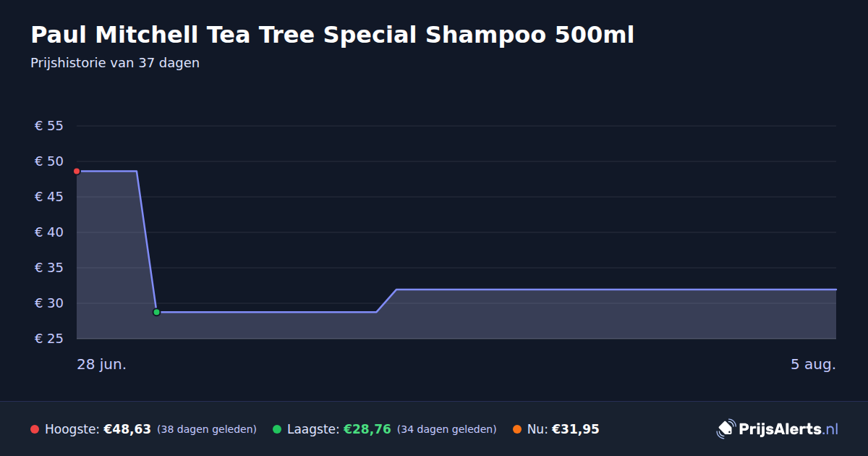
Task: Click the orange Nu legend dot
Action: click(x=517, y=429)
